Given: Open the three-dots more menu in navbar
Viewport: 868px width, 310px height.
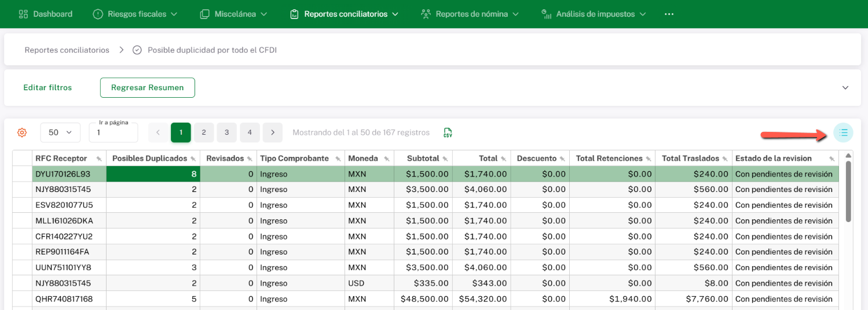Looking at the screenshot, I should pyautogui.click(x=669, y=14).
